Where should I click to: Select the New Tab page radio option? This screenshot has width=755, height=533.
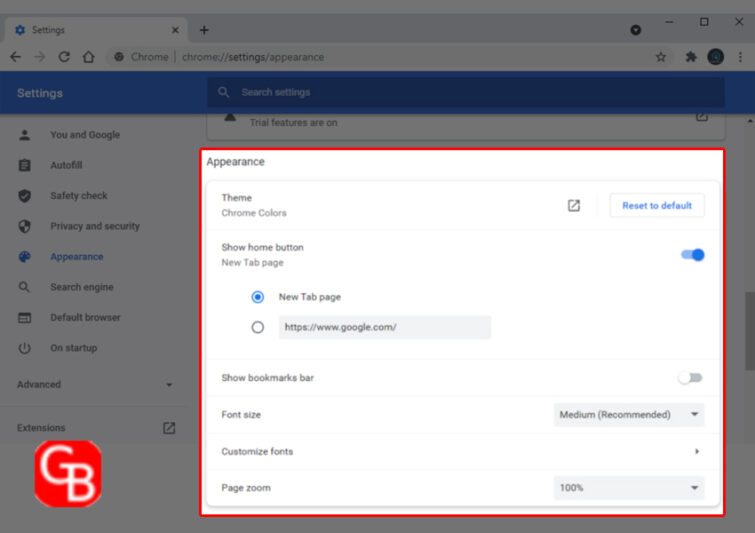click(x=258, y=297)
